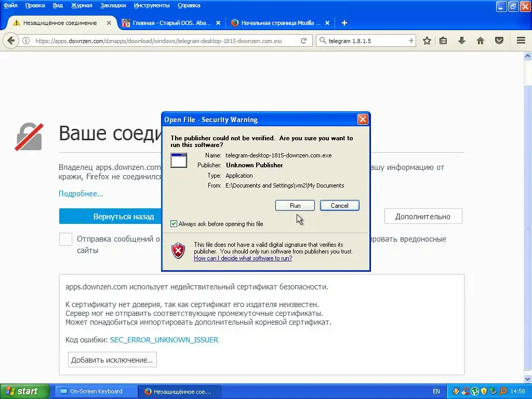Click the yellow security shield tray icon
This screenshot has width=532, height=399.
tap(484, 392)
